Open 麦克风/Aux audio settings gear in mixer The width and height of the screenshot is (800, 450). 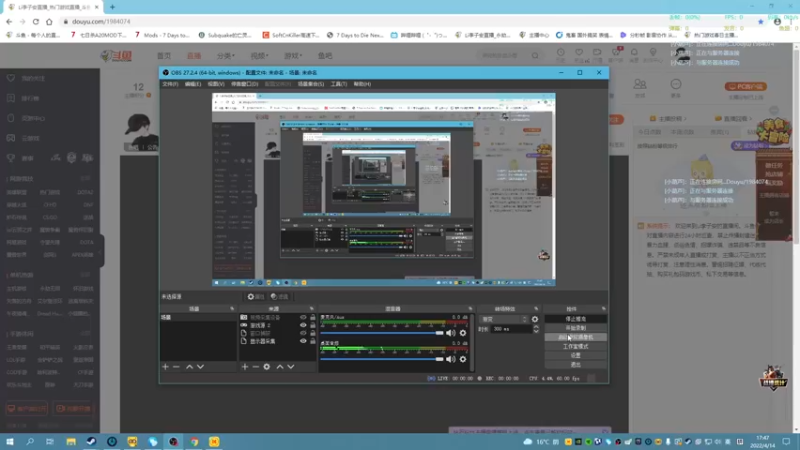[x=463, y=333]
